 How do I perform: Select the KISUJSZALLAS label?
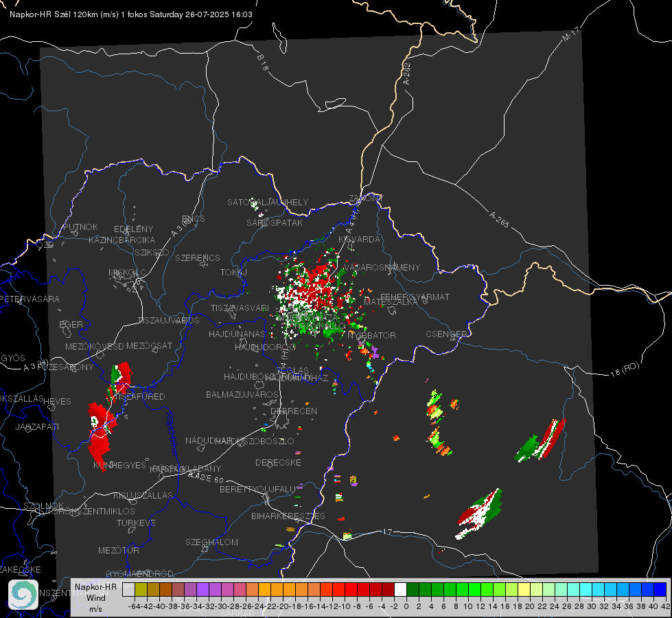143,495
